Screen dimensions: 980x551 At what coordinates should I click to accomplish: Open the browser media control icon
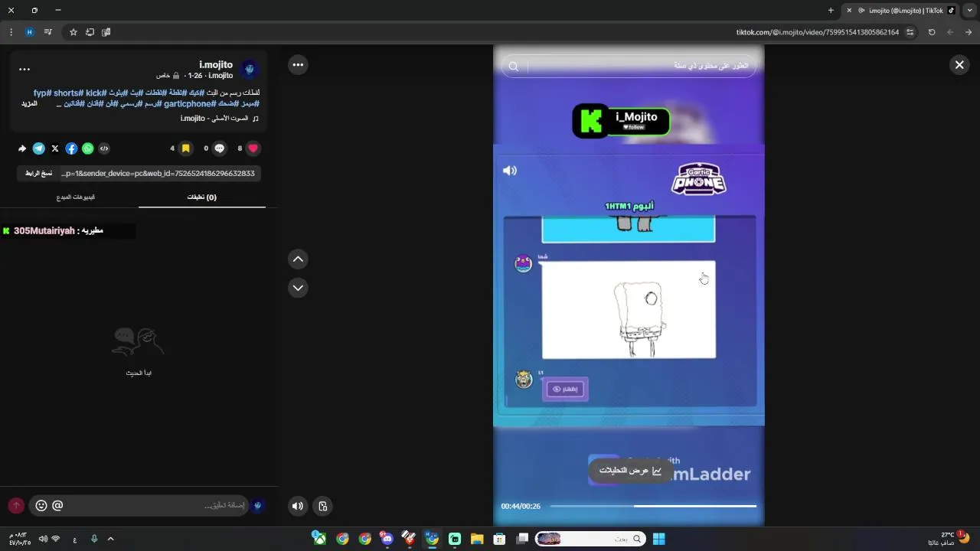(47, 32)
